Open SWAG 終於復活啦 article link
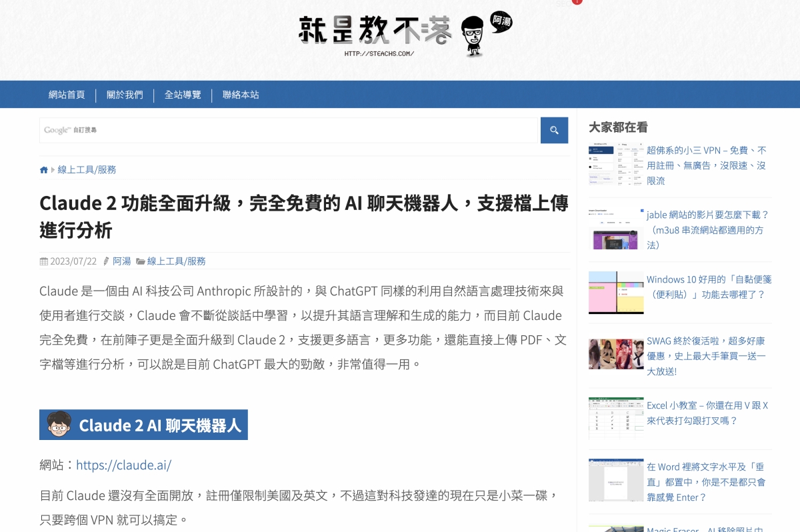800x532 pixels. [706, 356]
